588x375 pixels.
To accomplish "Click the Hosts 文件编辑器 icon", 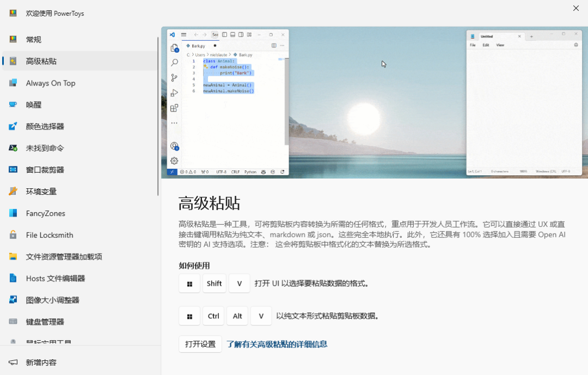I will click(13, 278).
